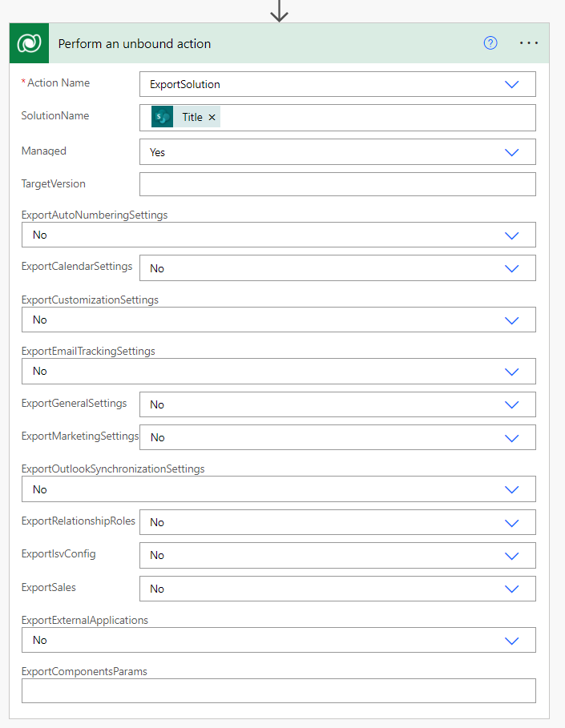Open the three-dots action menu
The image size is (565, 728).
point(529,43)
